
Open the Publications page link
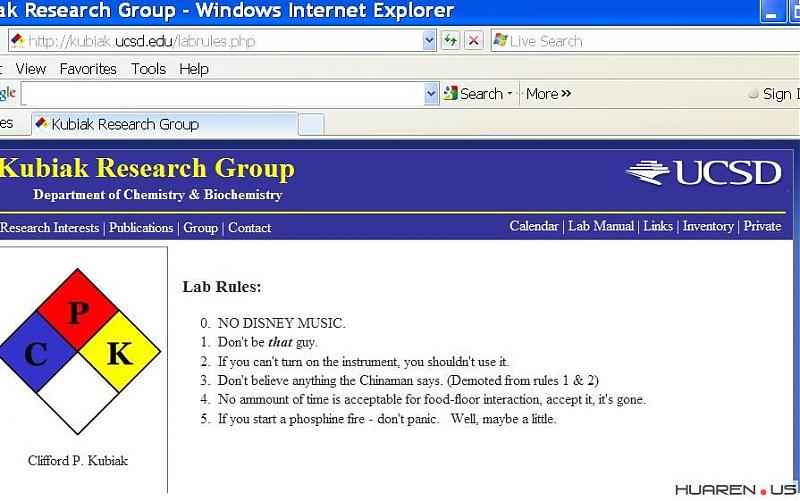tap(141, 228)
